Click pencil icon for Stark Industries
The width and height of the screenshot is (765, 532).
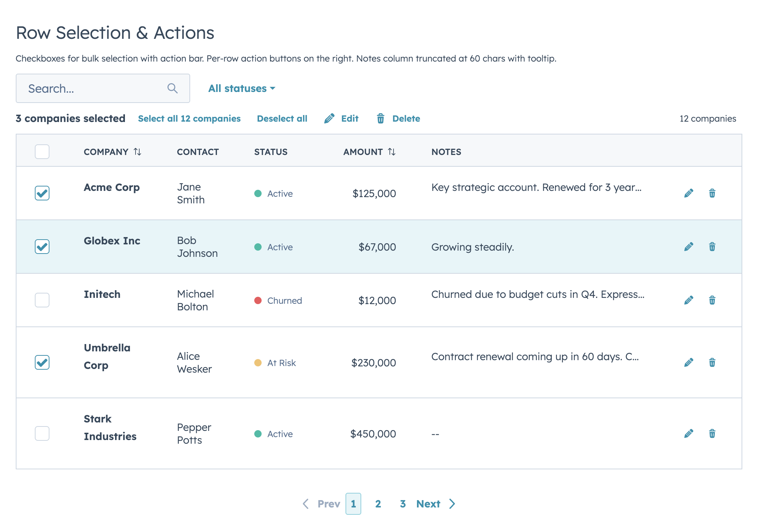[x=688, y=433]
